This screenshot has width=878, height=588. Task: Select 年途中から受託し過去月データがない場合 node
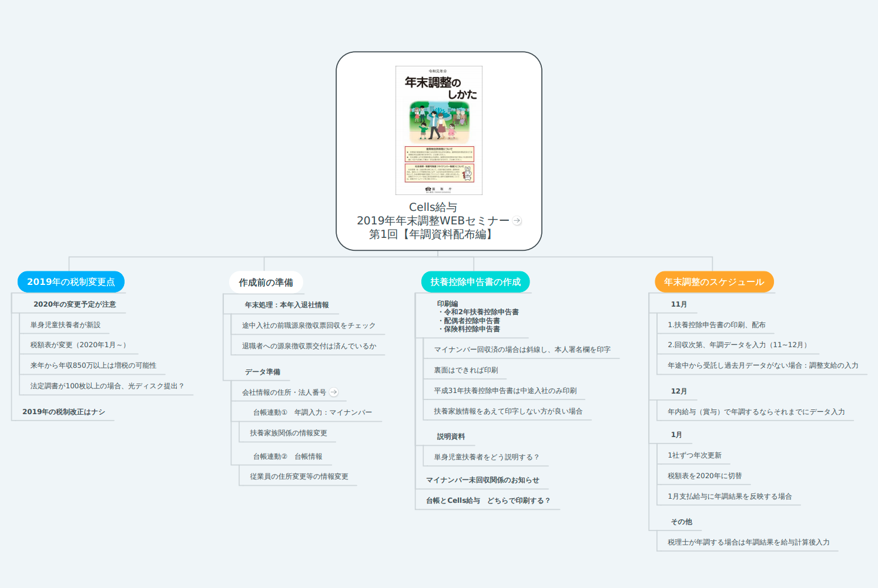click(763, 365)
